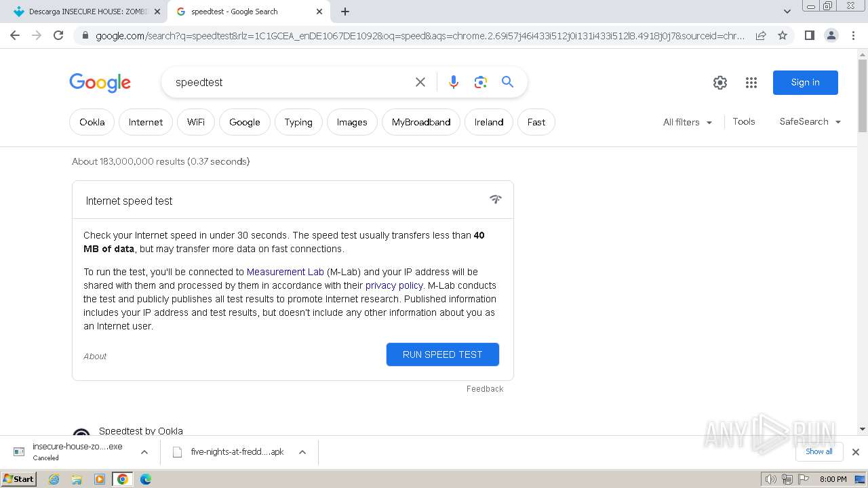Select the Ireland filter chip
Viewport: 868px width, 488px height.
[x=489, y=122]
